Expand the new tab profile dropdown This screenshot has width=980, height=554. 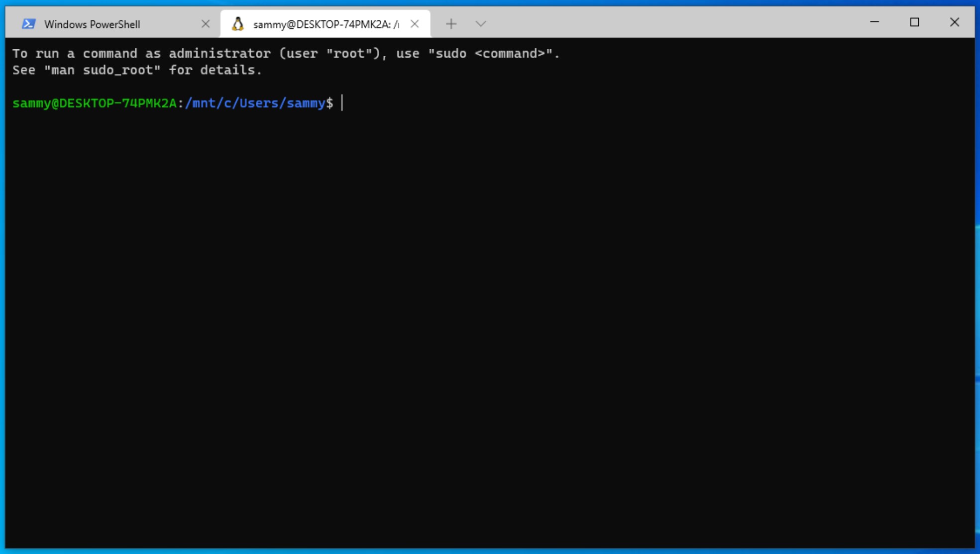coord(480,24)
